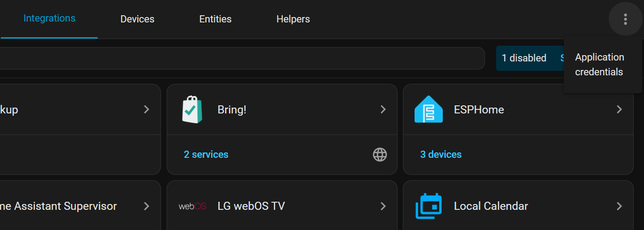This screenshot has height=230, width=644.
Task: Click the globe cloud icon on Bring! card
Action: pos(380,155)
